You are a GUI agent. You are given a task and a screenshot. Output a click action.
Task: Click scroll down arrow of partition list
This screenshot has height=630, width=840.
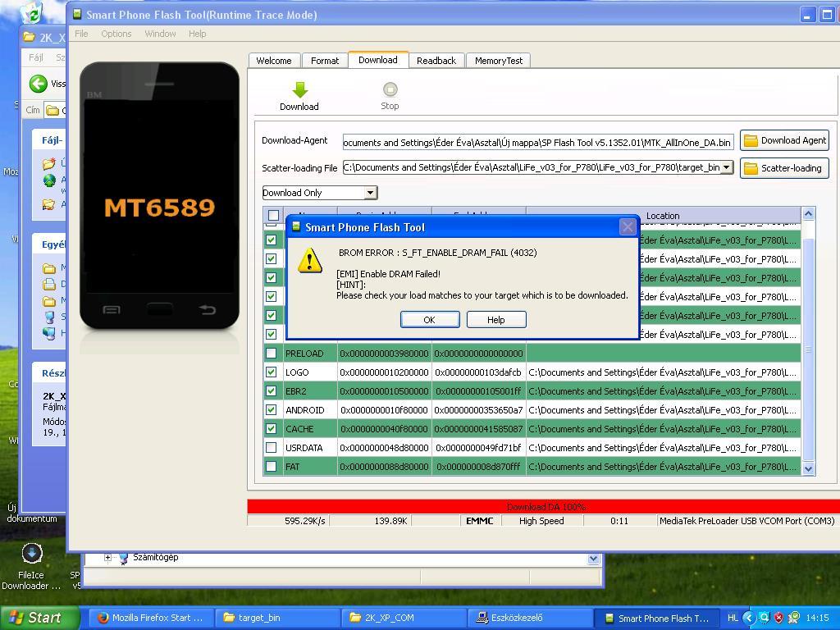click(x=808, y=468)
